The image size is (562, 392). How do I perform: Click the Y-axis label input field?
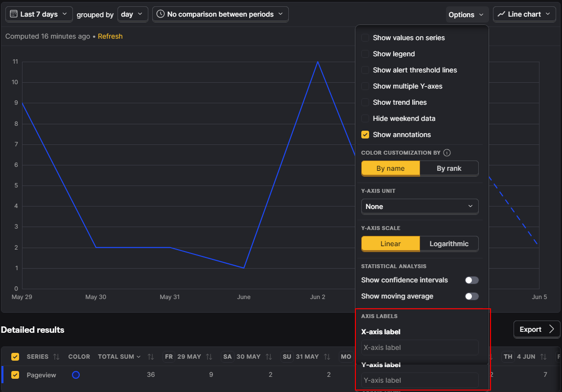tap(420, 380)
